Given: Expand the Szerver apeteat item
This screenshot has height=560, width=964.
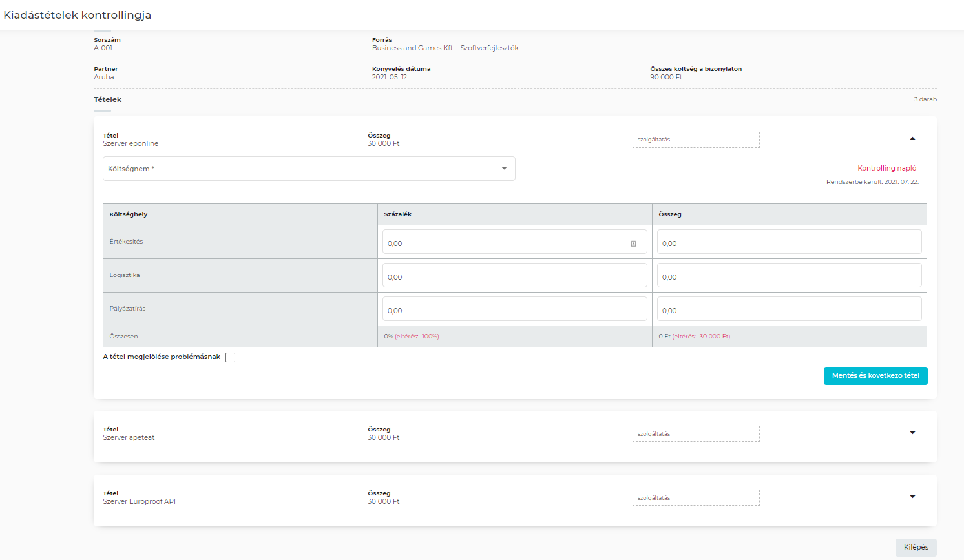Looking at the screenshot, I should pos(912,433).
